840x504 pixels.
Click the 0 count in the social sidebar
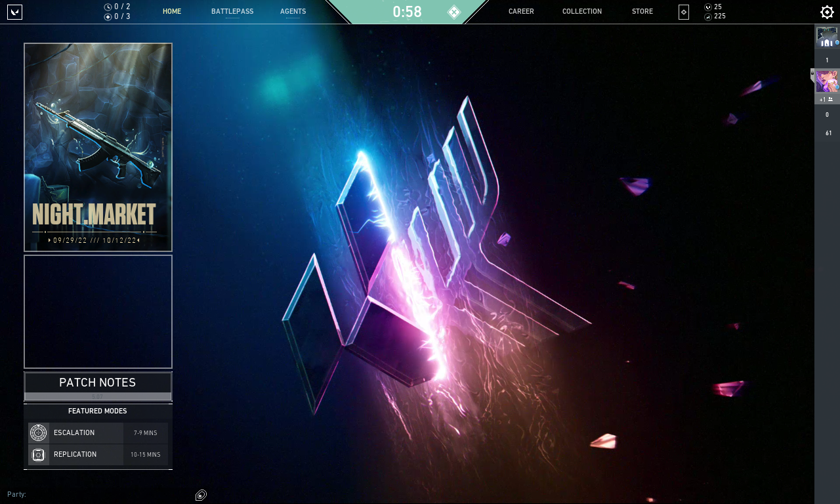[827, 115]
